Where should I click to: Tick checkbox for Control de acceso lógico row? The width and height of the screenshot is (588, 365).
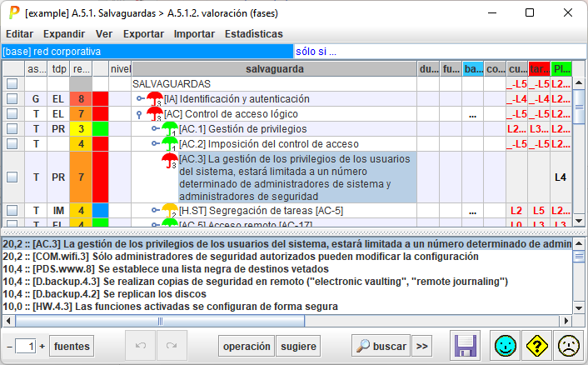(x=12, y=113)
